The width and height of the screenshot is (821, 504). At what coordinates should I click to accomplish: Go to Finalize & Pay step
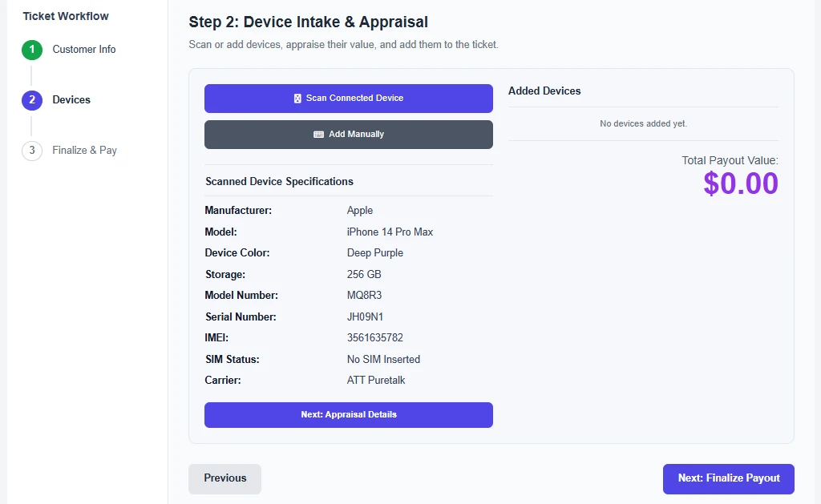tap(84, 150)
